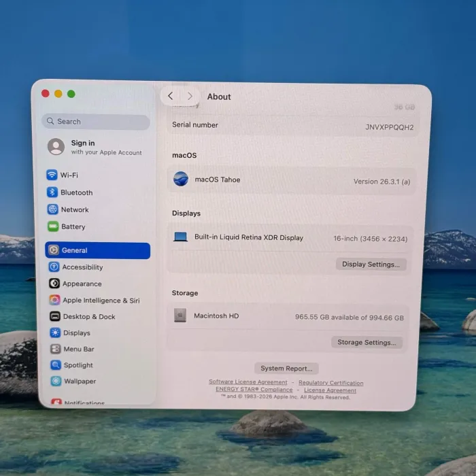The width and height of the screenshot is (476, 476).
Task: Click the Search field in sidebar
Action: coord(96,122)
